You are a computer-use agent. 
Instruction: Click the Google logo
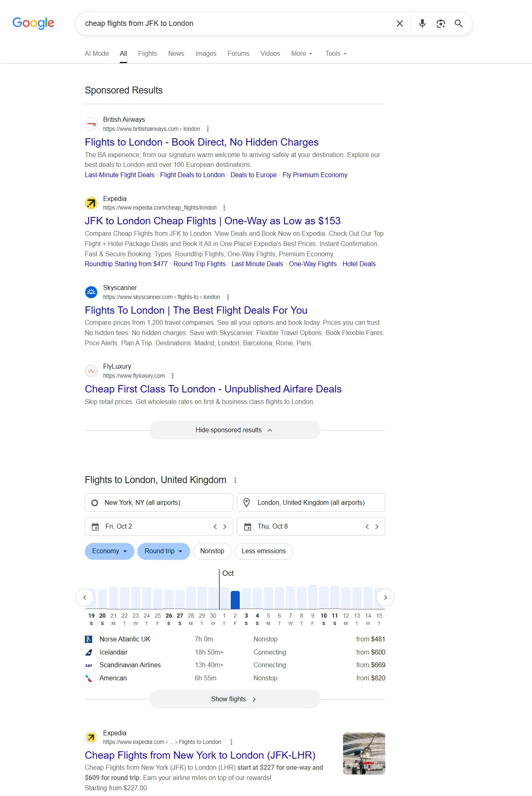[33, 23]
